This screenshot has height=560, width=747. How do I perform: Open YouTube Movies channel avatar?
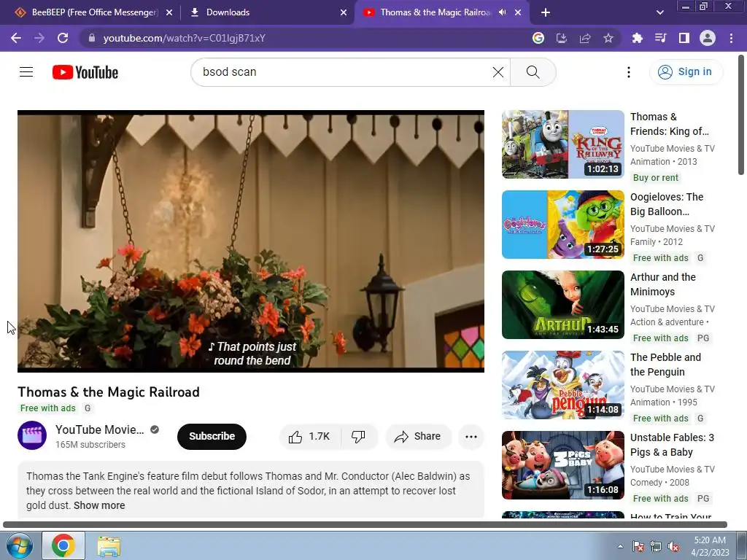(32, 435)
